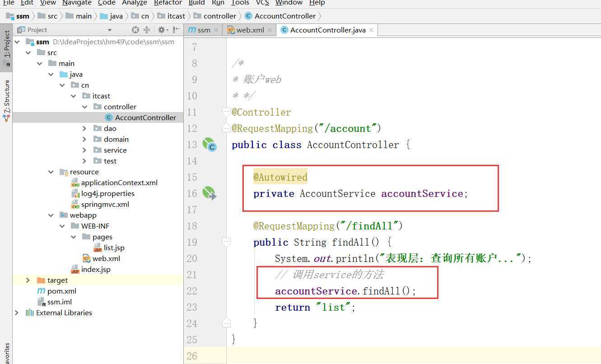Click the Structure tool window icon

pos(6,118)
